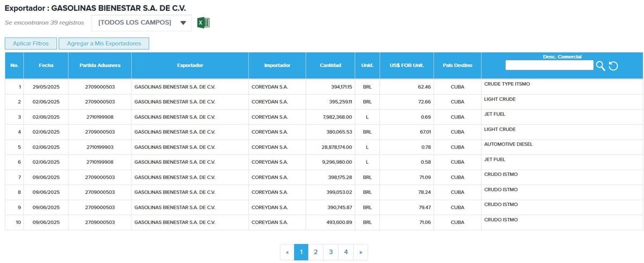
Task: Click the Importador column header
Action: pos(277,65)
